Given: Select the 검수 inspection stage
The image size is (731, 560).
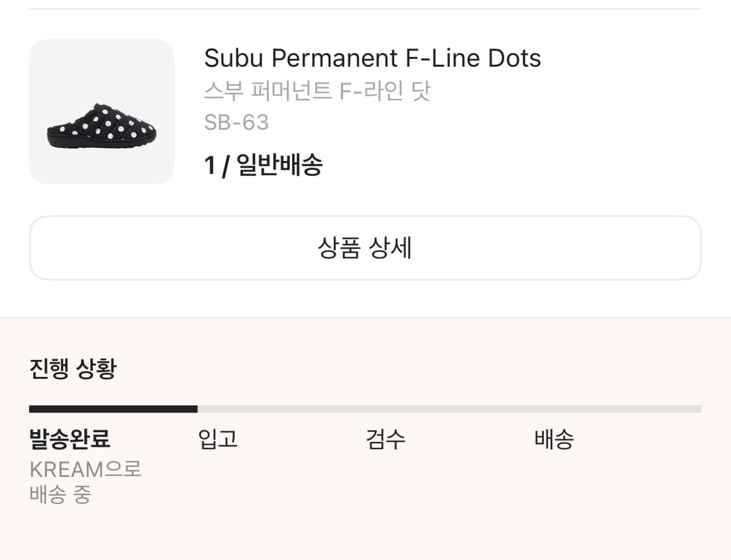Looking at the screenshot, I should 385,440.
